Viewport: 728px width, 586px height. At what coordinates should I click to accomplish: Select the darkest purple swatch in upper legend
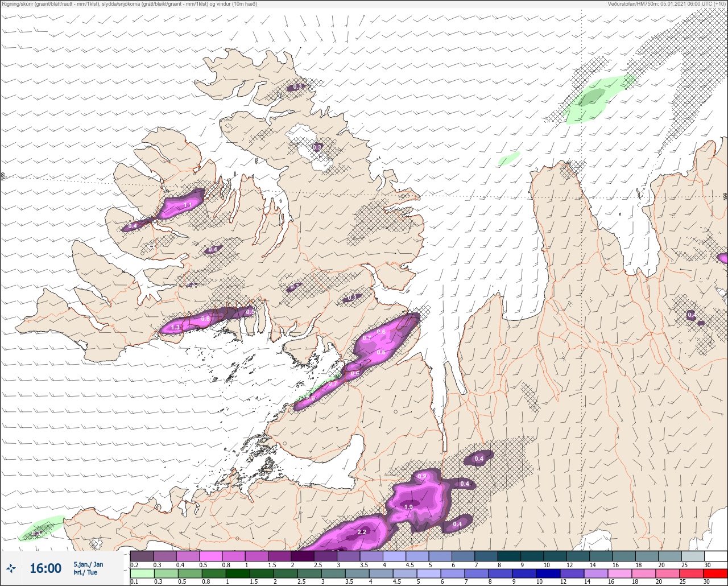point(302,556)
